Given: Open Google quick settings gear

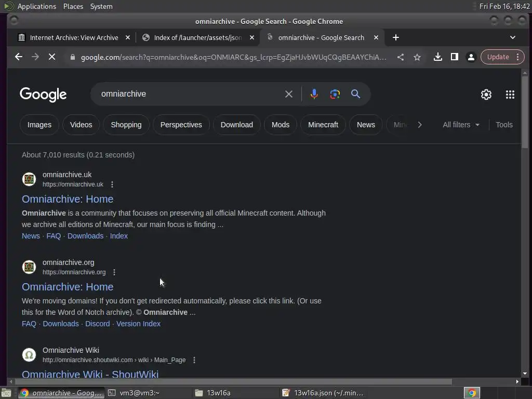Looking at the screenshot, I should click(486, 95).
